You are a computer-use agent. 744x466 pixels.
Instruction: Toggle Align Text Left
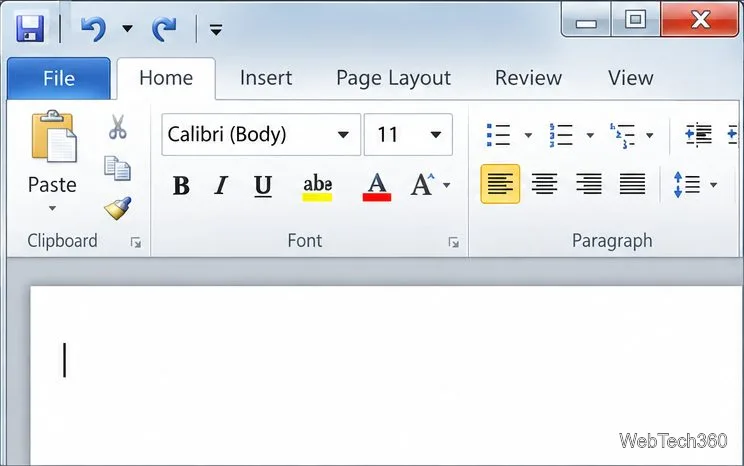[x=500, y=184]
